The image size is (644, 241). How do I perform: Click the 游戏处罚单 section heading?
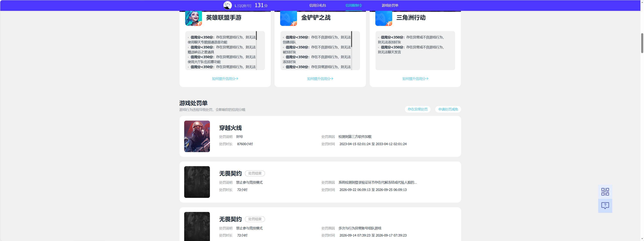tap(193, 103)
